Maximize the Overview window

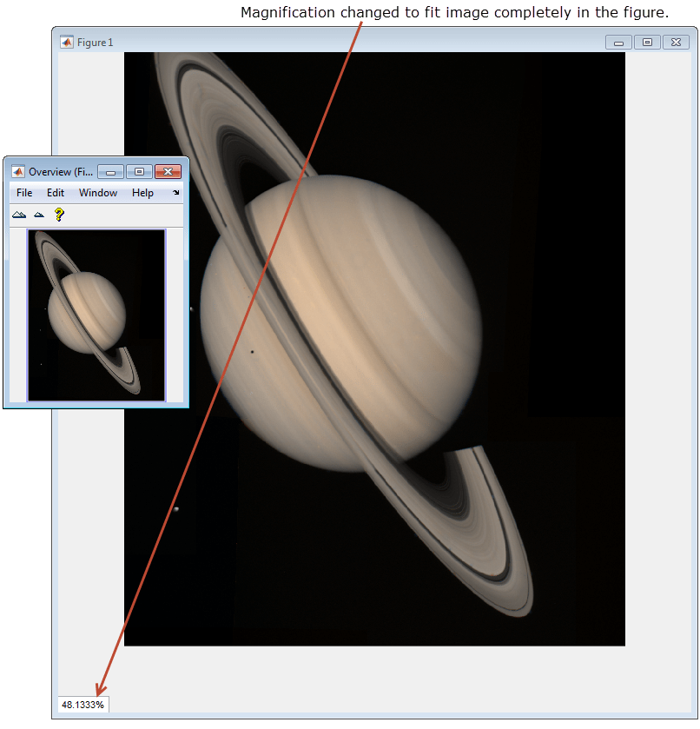pyautogui.click(x=139, y=172)
